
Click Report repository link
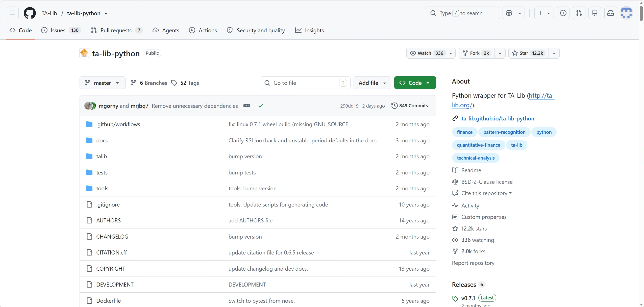point(473,263)
